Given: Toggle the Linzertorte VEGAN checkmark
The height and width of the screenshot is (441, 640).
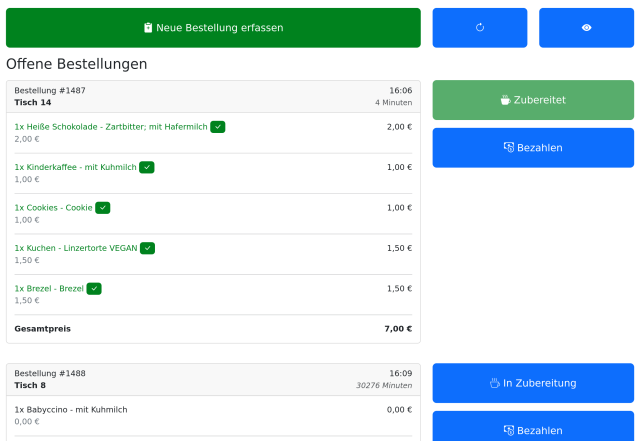Looking at the screenshot, I should pyautogui.click(x=147, y=248).
